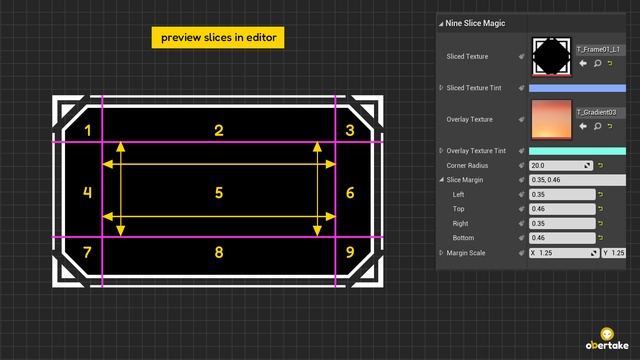The height and width of the screenshot is (360, 640).
Task: Click the bind icon next to Margin Scale
Action: click(521, 253)
